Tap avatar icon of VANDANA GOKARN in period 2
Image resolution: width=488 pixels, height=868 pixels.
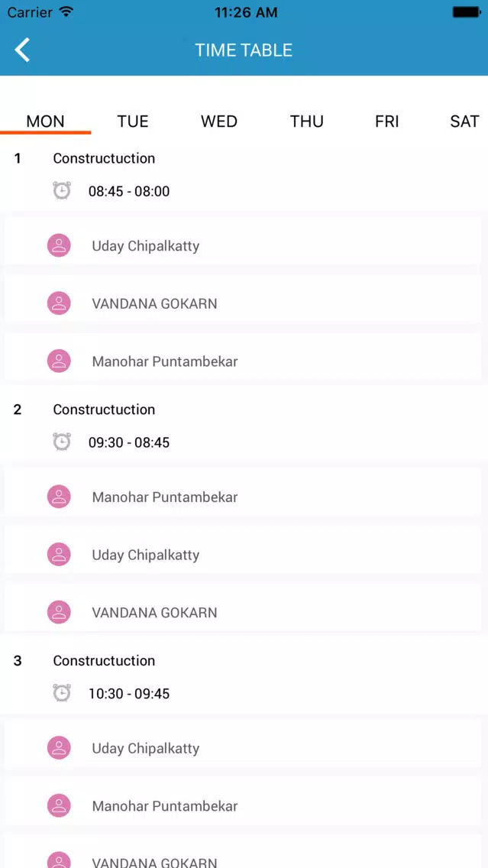click(x=59, y=612)
